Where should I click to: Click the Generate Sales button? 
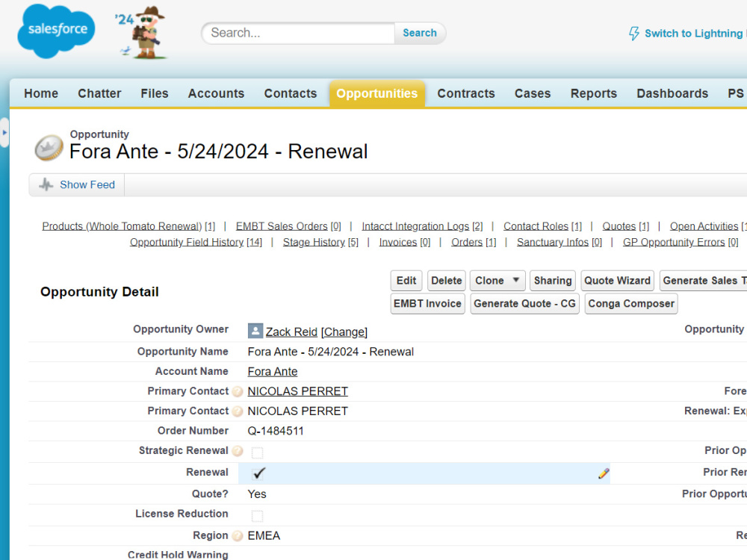pos(704,281)
